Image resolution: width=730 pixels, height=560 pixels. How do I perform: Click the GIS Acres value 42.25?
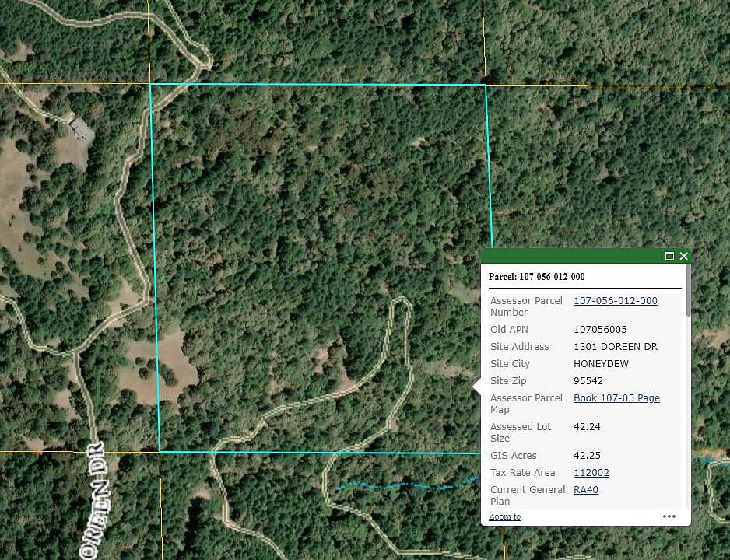(x=587, y=456)
